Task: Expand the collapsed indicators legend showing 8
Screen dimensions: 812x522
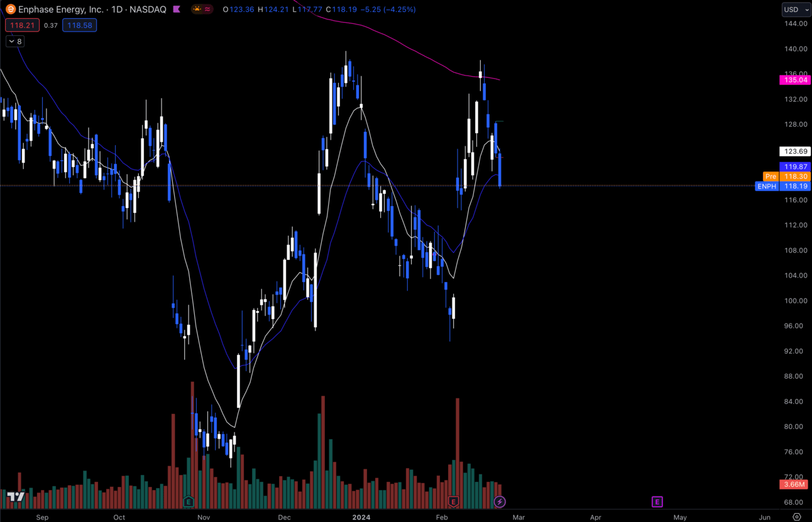Action: pyautogui.click(x=16, y=41)
